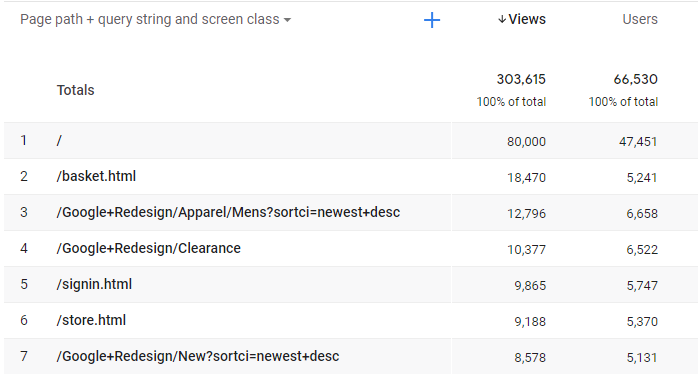Click the descending sort arrow beside Views
Screen dimensions: 698x374
click(502, 19)
